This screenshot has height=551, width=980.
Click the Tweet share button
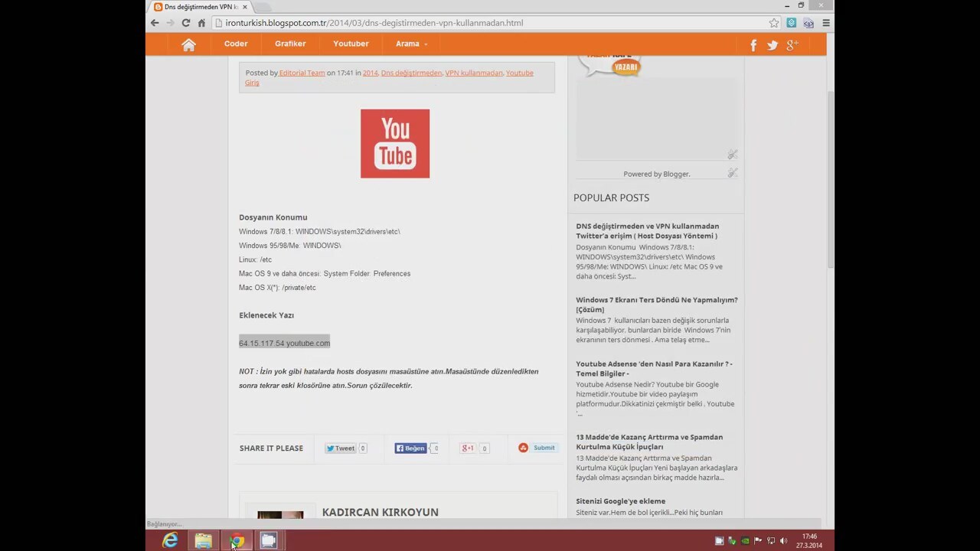click(x=340, y=448)
